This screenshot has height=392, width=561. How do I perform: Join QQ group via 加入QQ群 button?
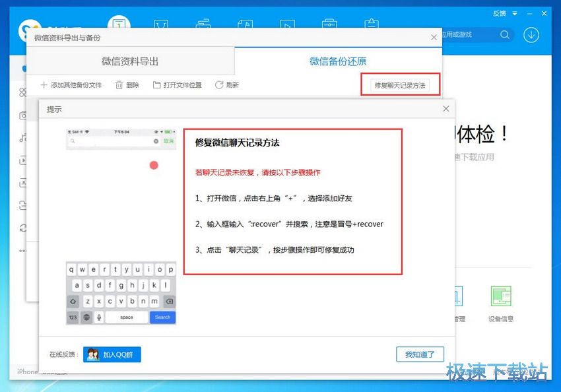[112, 354]
